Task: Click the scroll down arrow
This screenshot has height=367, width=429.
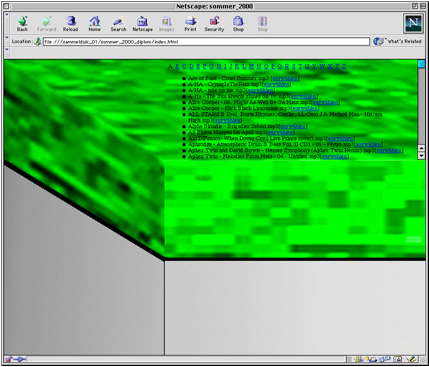Action: tap(421, 155)
